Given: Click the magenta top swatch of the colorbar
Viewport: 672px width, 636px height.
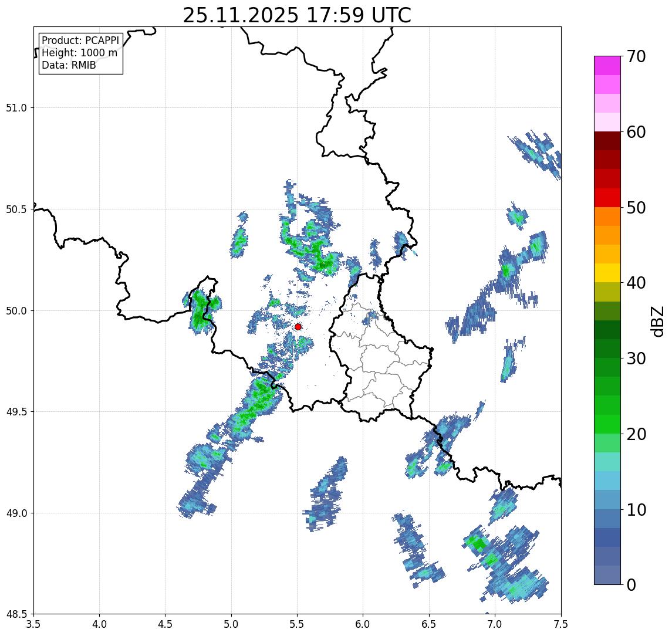Looking at the screenshot, I should [x=607, y=66].
